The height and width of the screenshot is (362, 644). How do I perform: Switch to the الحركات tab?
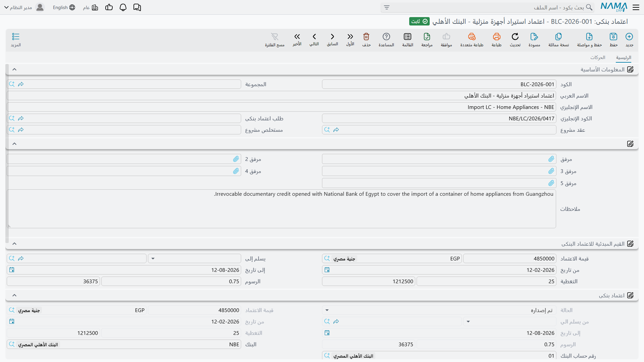coord(598,58)
